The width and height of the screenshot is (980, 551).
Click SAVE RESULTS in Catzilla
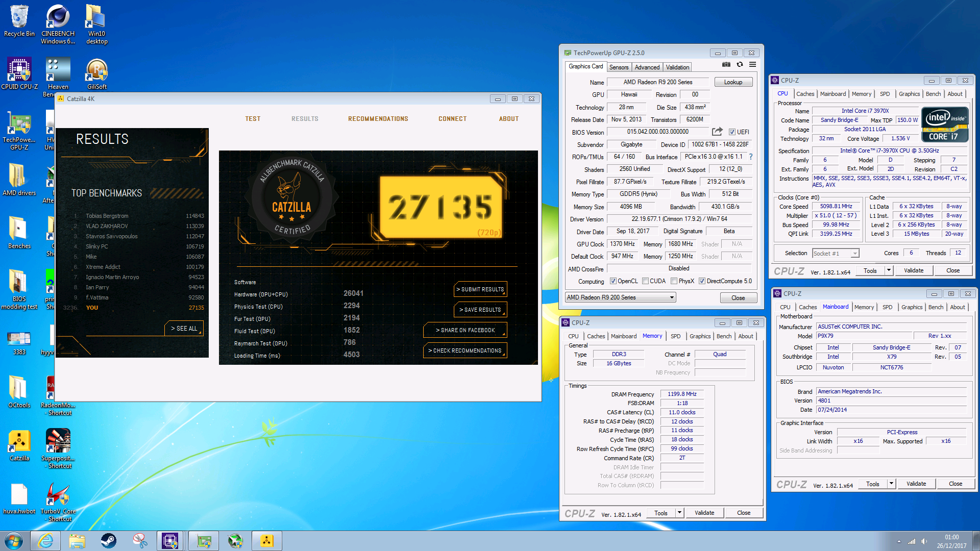click(480, 310)
